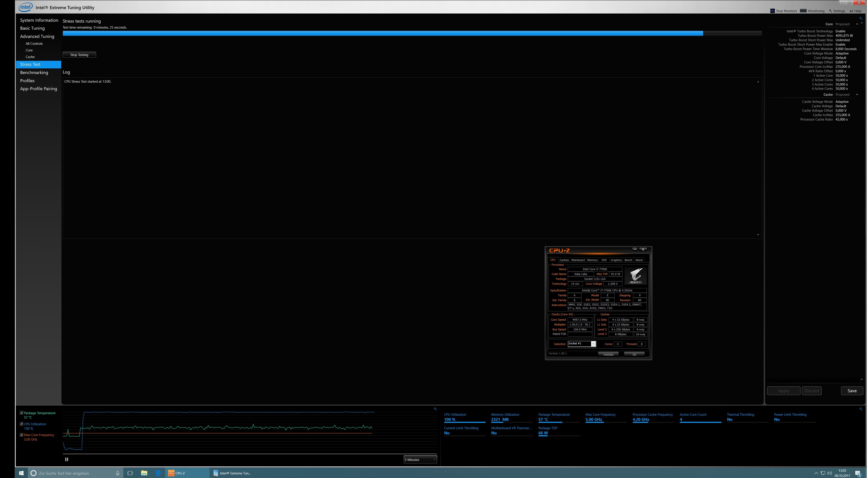Open Microsoft Edge from the taskbar
Image resolution: width=868 pixels, height=478 pixels.
(158, 473)
